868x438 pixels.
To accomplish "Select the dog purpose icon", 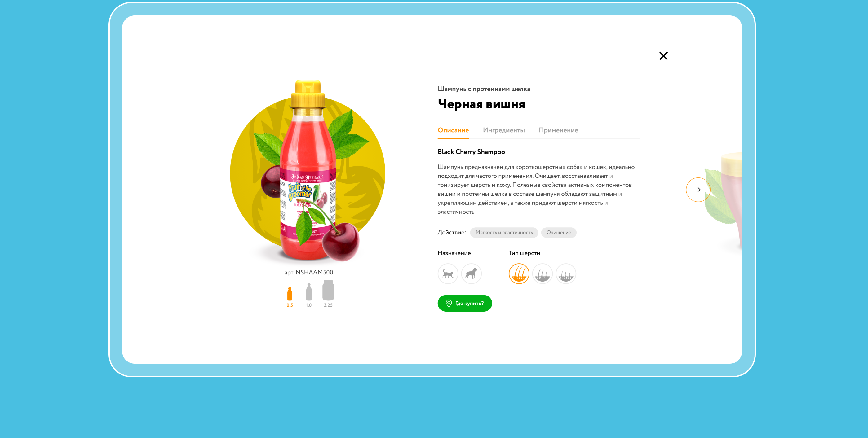I will (x=471, y=274).
